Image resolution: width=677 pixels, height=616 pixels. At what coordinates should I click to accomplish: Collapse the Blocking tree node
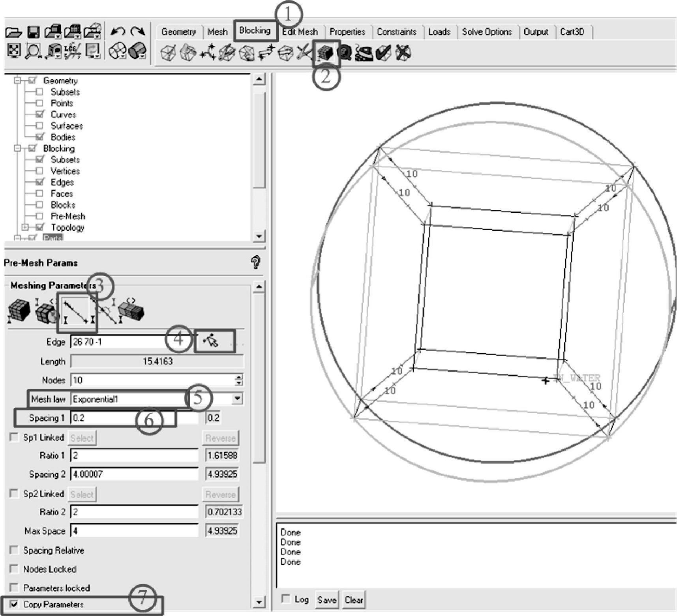(x=17, y=148)
